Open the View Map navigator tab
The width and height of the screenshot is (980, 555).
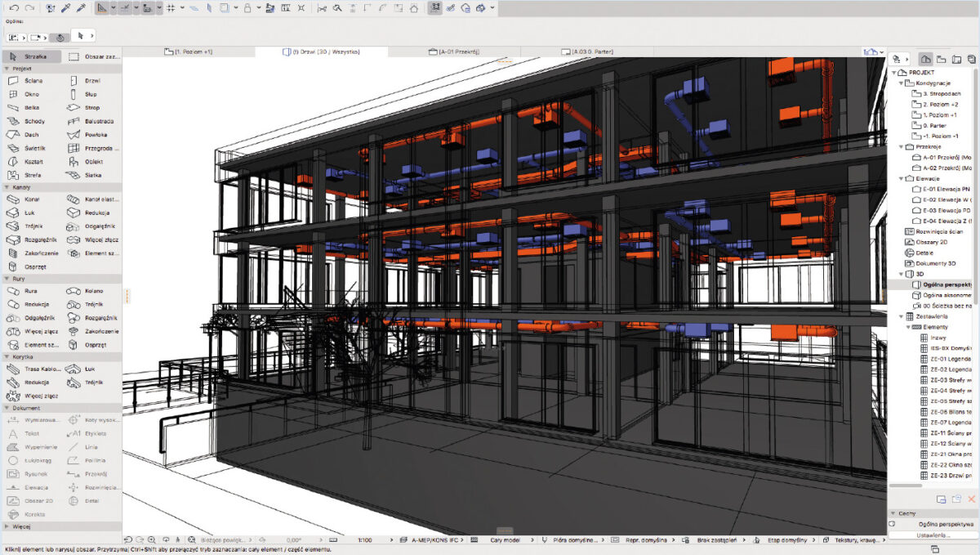[x=941, y=60]
